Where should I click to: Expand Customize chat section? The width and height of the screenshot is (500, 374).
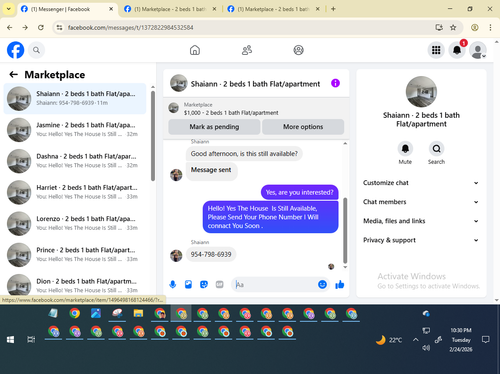pos(421,183)
